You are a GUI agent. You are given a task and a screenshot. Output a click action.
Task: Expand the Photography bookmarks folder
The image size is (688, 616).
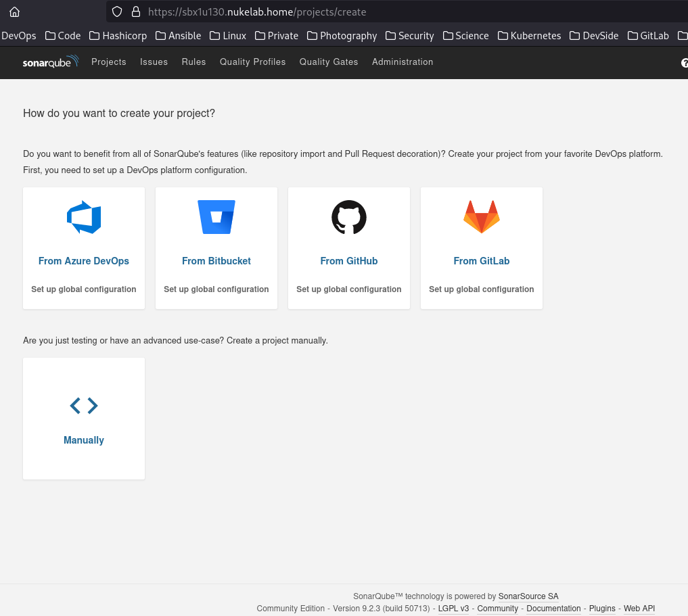pos(342,36)
